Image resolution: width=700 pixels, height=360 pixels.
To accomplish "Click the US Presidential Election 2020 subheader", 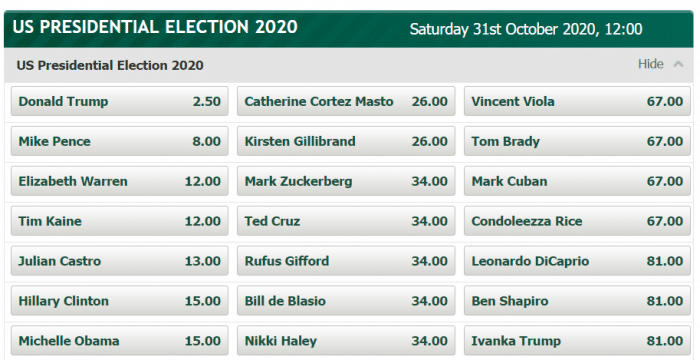I will 110,65.
